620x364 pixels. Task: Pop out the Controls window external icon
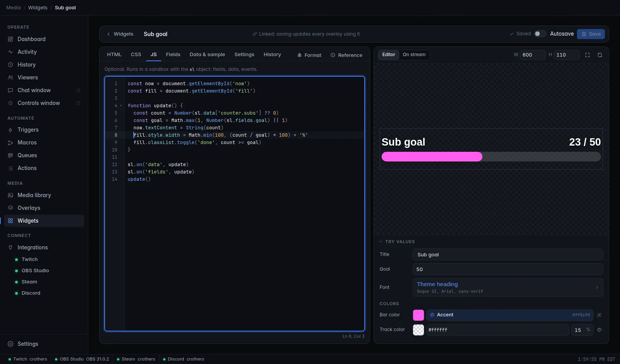(x=78, y=103)
